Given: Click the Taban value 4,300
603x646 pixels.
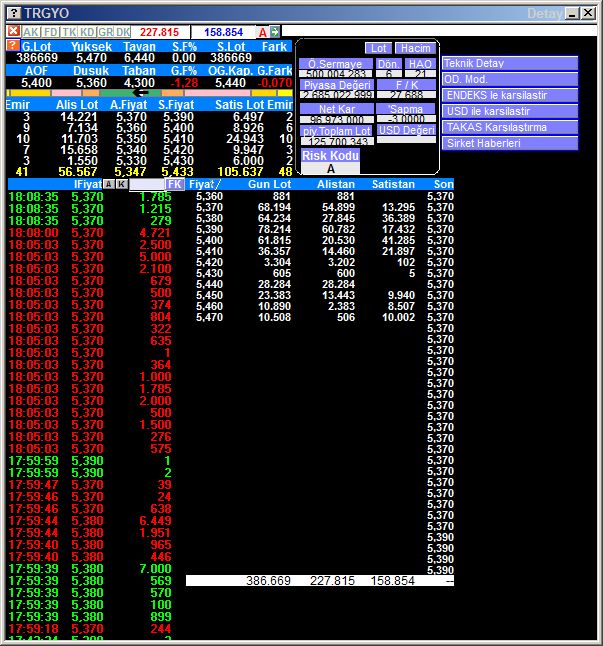Looking at the screenshot, I should 139,83.
